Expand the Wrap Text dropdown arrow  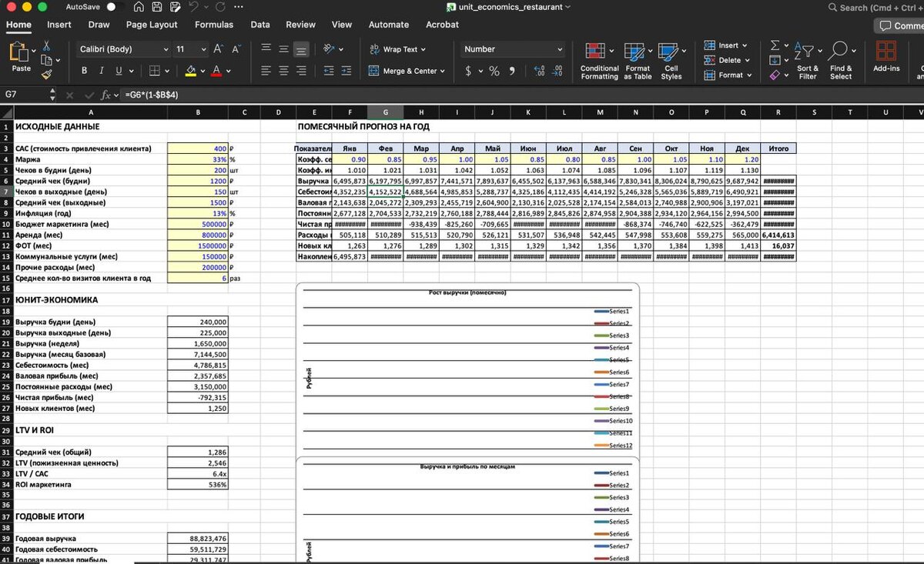pos(424,49)
